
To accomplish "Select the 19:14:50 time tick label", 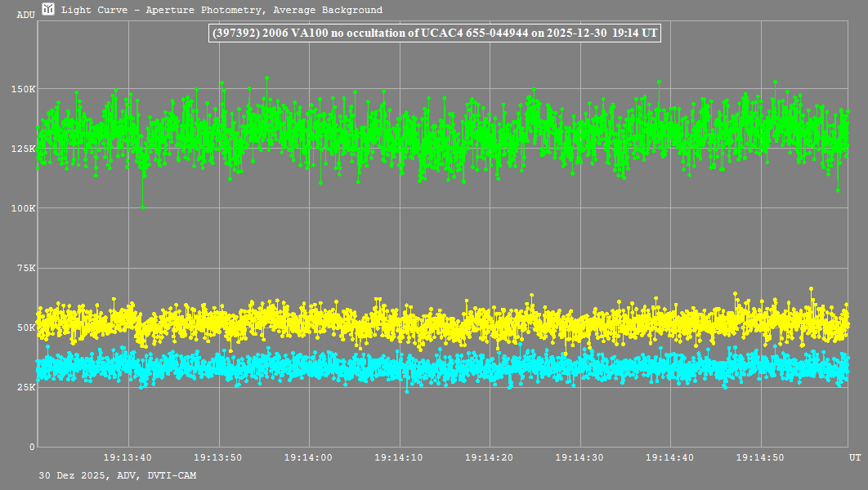I will pos(760,458).
